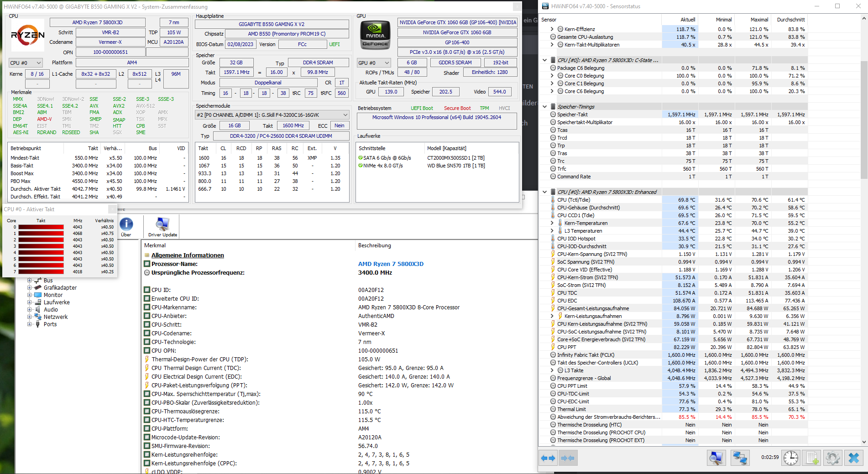Expand the L3 Takte row
Viewport: 868px width, 474px height.
point(552,370)
